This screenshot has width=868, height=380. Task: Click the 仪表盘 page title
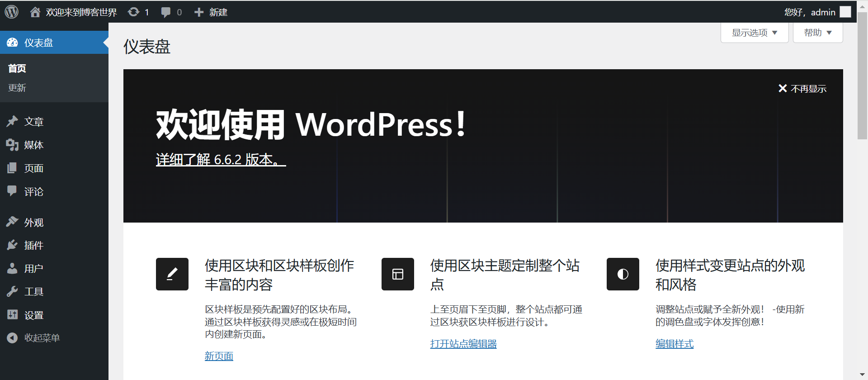[x=147, y=47]
